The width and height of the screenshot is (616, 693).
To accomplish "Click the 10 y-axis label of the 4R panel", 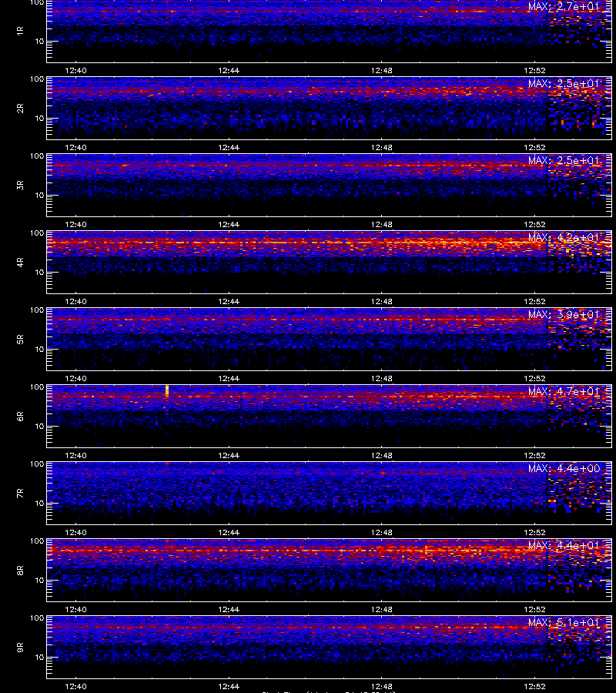I will click(x=39, y=273).
